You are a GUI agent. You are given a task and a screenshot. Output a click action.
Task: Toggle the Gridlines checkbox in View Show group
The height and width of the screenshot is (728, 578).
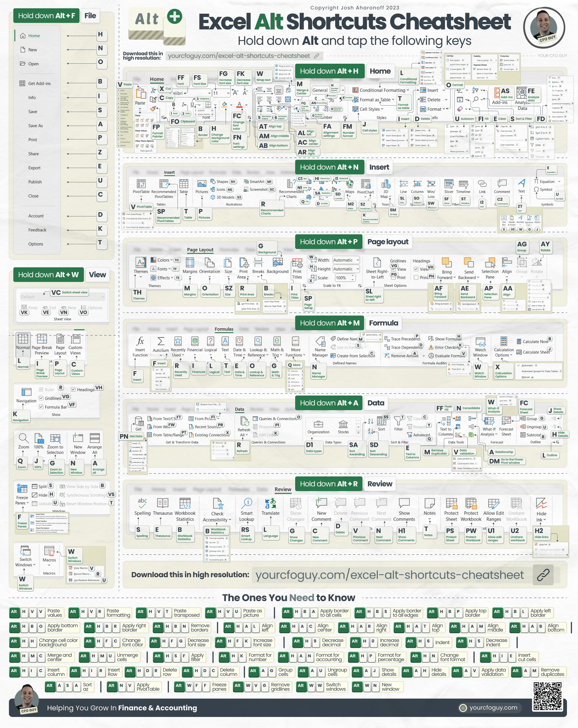41,398
